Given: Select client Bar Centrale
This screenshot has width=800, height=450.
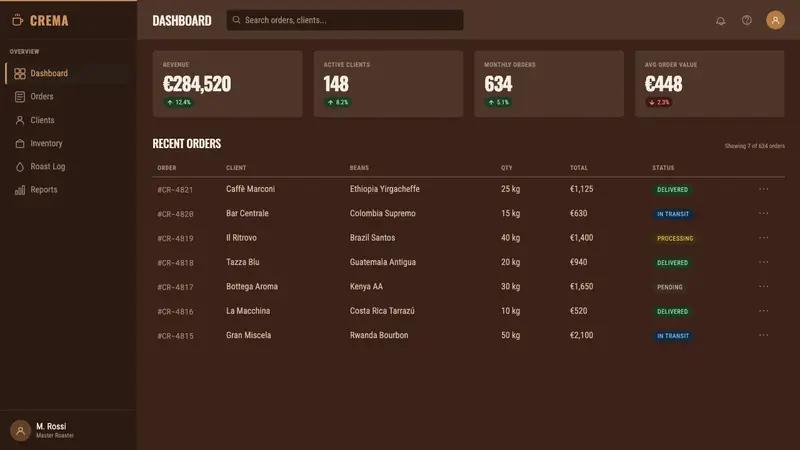Looking at the screenshot, I should [x=247, y=213].
